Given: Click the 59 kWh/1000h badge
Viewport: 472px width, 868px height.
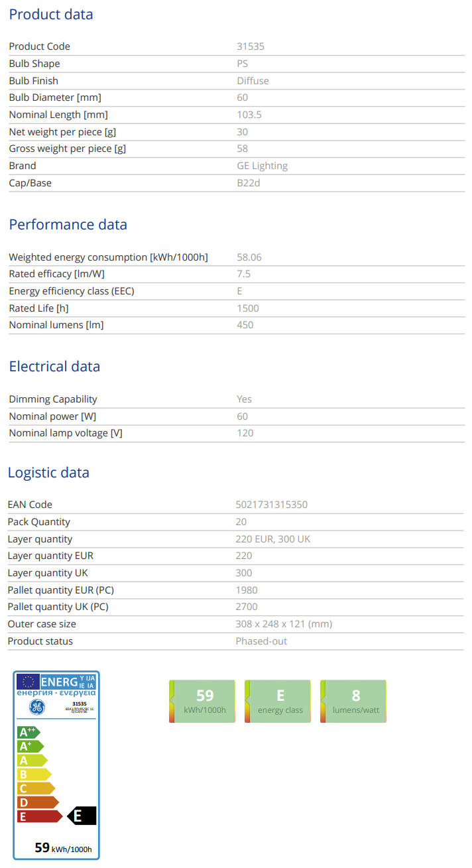Looking at the screenshot, I should 202,701.
